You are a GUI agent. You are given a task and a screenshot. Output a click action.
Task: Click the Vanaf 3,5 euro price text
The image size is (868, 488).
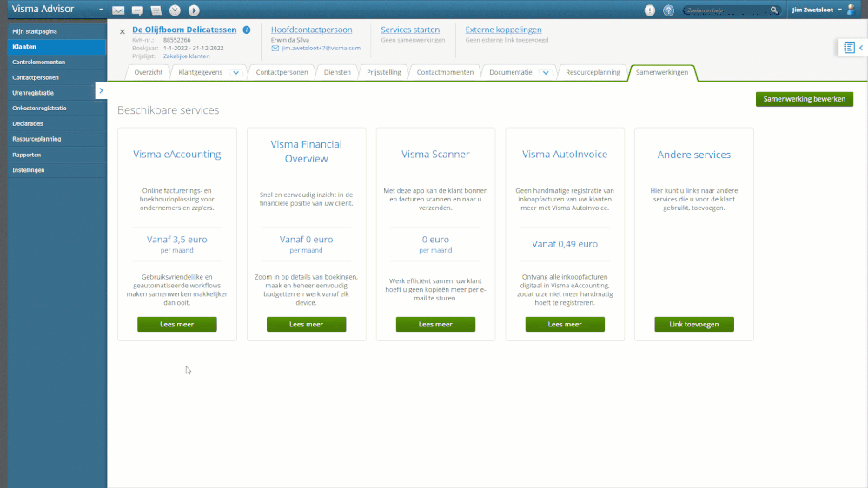point(177,240)
